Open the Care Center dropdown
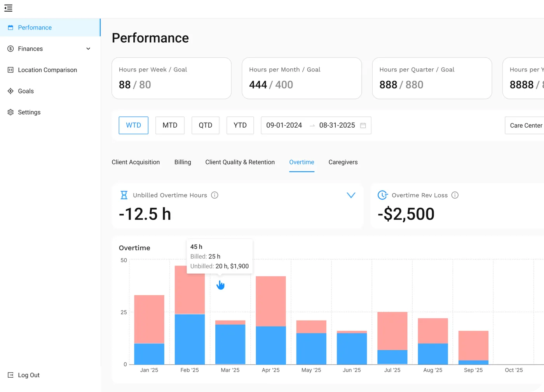The height and width of the screenshot is (392, 544). 525,125
